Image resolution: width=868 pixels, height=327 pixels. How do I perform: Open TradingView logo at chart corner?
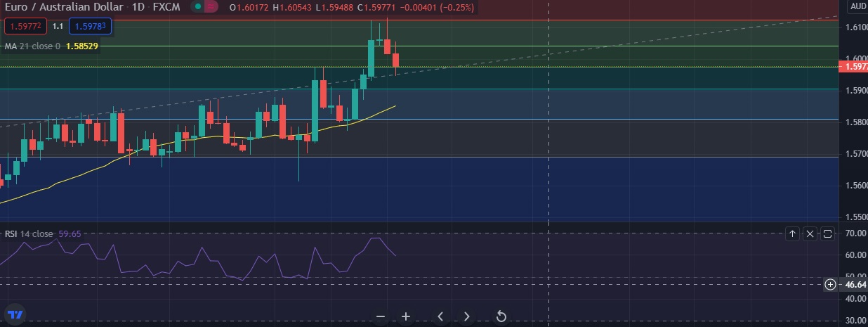click(x=15, y=314)
